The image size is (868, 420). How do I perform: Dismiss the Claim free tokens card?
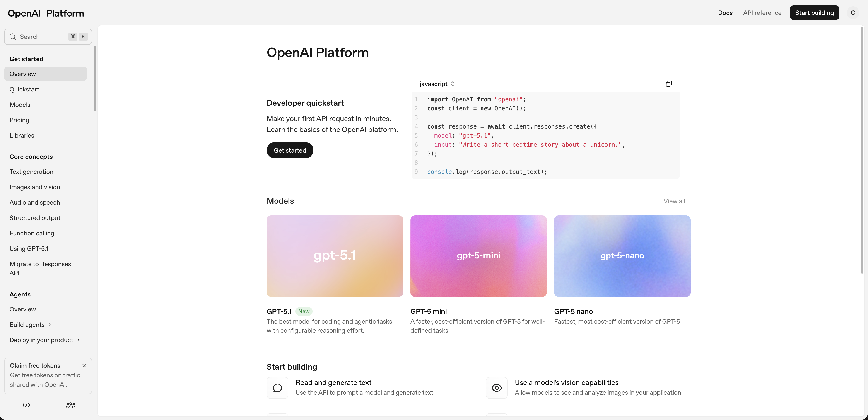tap(84, 365)
